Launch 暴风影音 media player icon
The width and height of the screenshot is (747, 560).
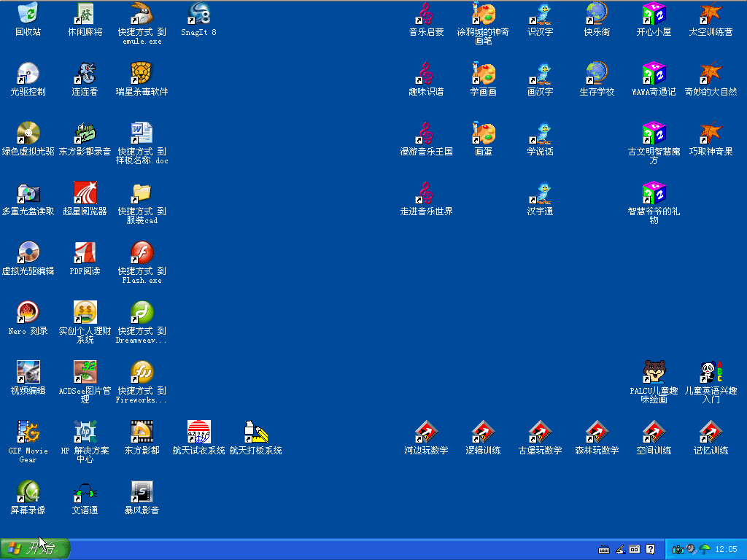(x=142, y=492)
